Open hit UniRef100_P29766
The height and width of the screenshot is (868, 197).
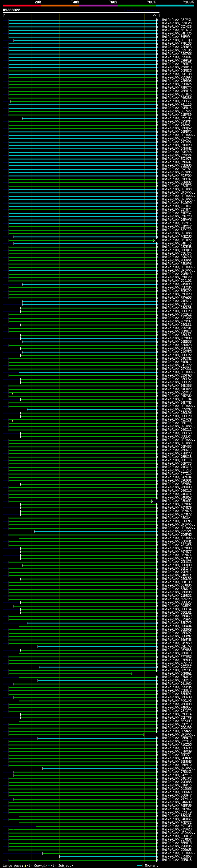pos(177,54)
